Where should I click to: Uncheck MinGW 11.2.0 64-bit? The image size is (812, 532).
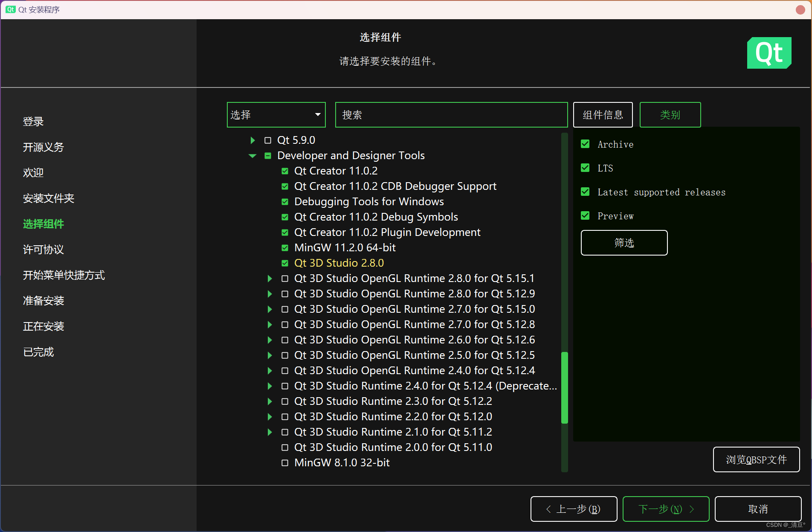285,248
